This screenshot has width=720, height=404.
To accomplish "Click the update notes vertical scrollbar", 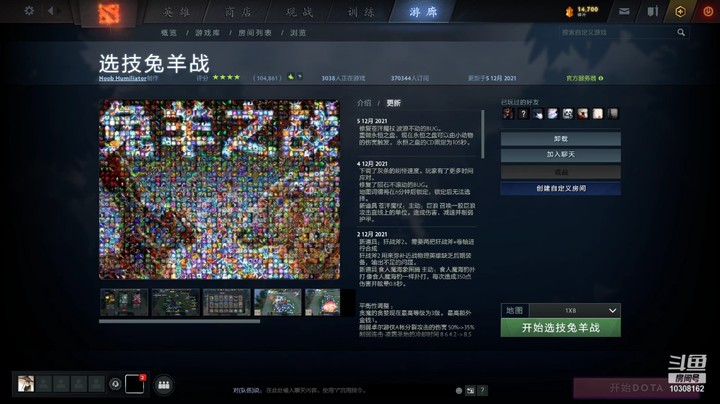I will coord(483,135).
